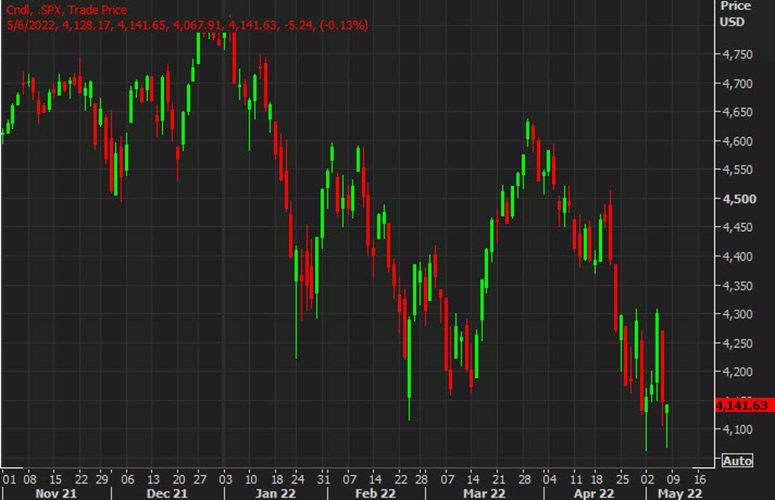Click the date tick 27 in December

[x=200, y=479]
